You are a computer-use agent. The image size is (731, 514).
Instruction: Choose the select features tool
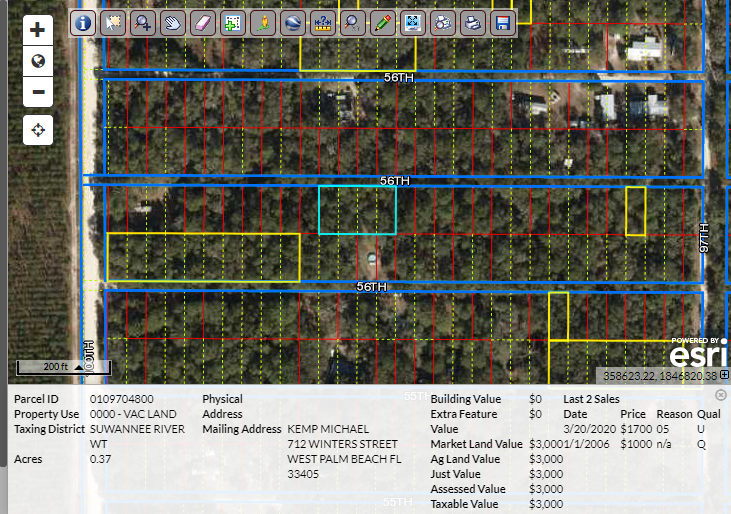[113, 22]
